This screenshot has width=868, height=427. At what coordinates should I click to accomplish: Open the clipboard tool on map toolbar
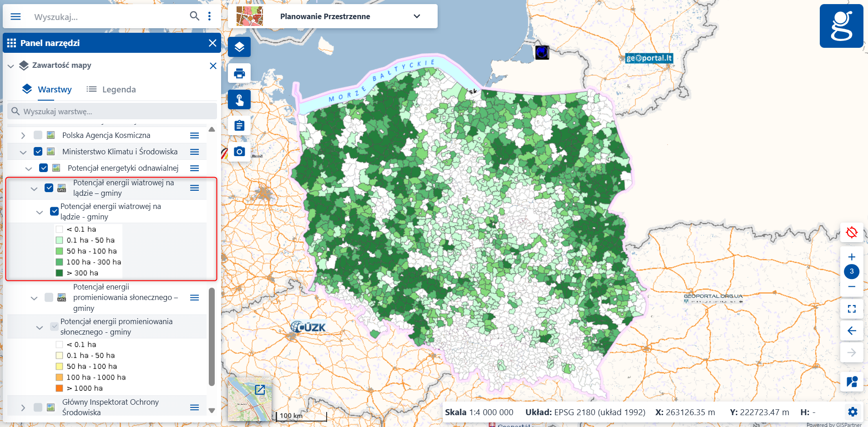[x=239, y=125]
